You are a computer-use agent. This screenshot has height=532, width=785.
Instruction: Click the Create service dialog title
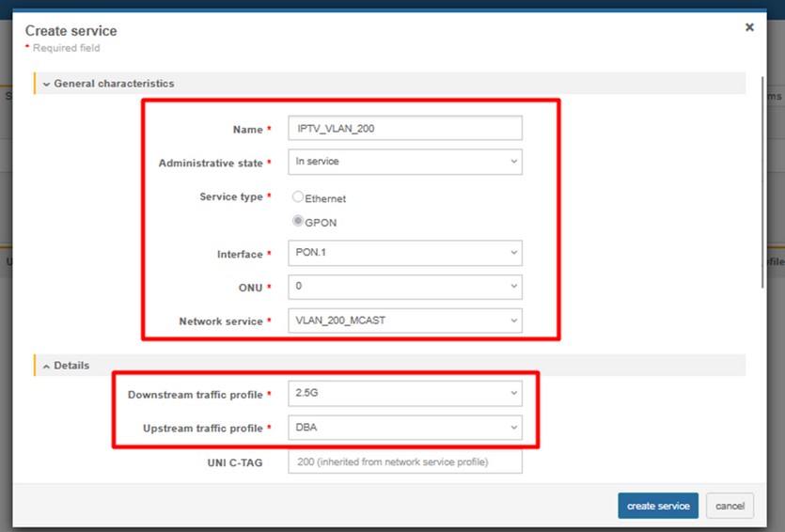pos(71,31)
